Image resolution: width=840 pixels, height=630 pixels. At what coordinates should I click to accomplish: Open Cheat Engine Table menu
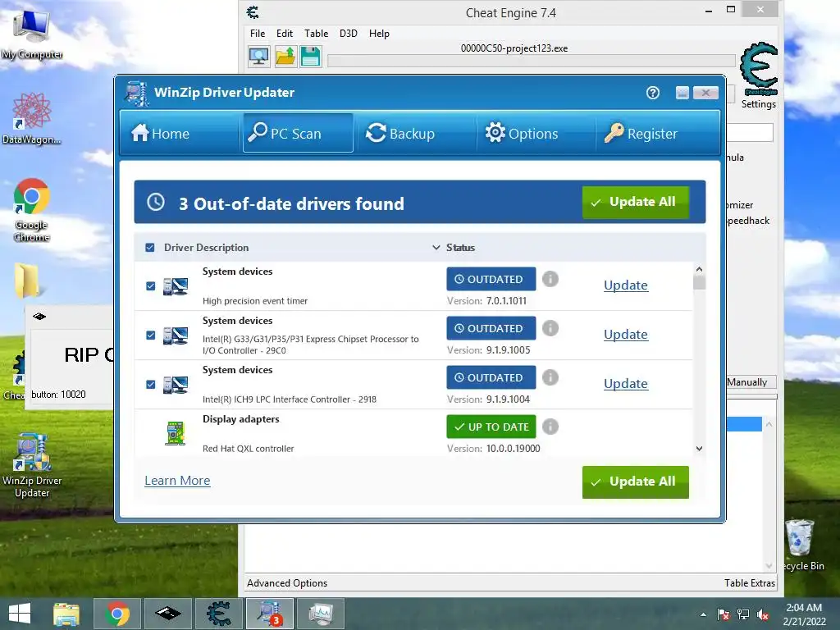point(316,33)
